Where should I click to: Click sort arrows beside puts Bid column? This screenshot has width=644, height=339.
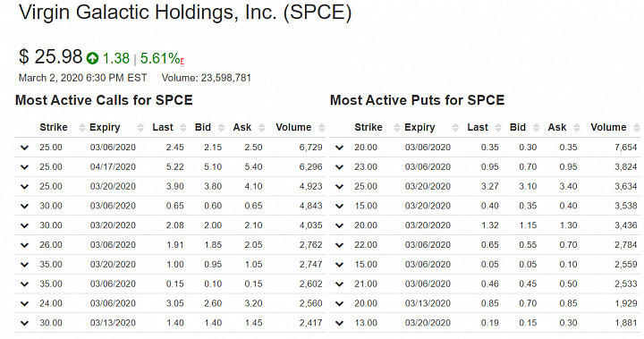pyautogui.click(x=536, y=127)
